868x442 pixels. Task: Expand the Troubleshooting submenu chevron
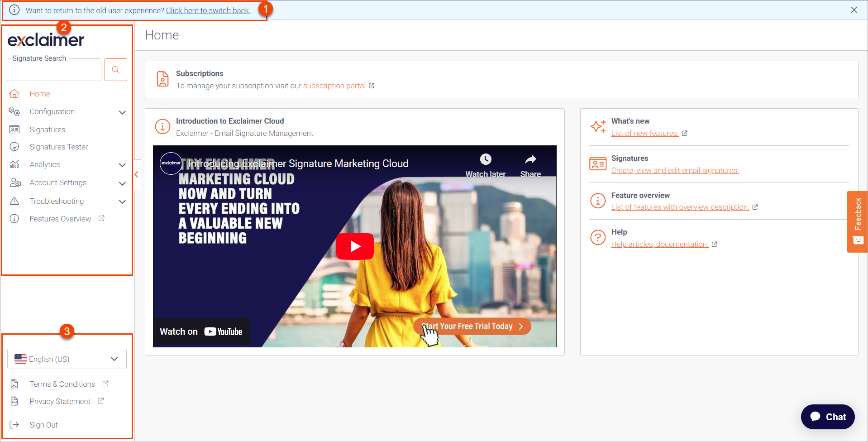click(122, 202)
